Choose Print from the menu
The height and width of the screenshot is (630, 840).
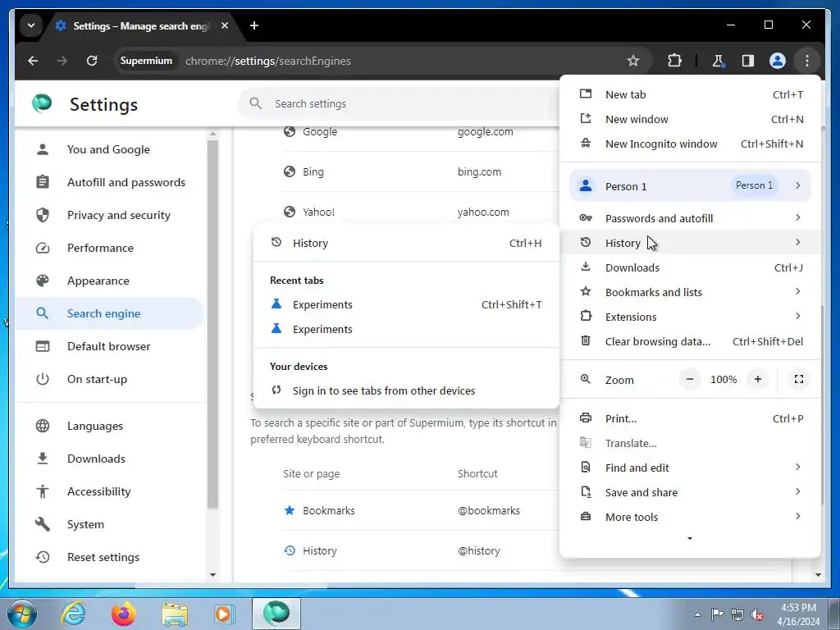pos(690,418)
